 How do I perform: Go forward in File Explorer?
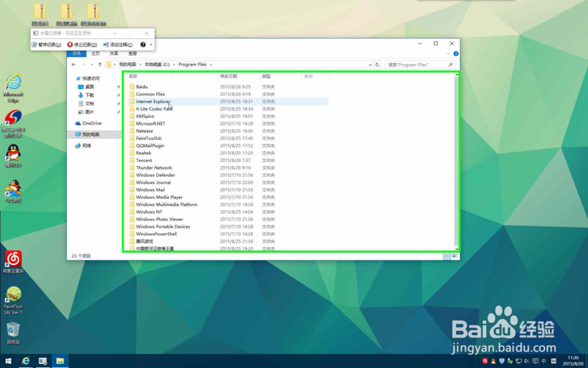click(84, 65)
